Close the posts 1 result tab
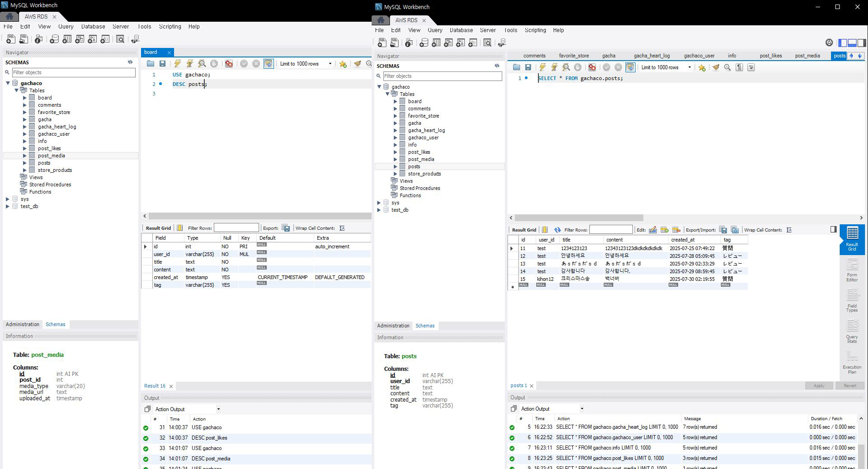 point(532,386)
